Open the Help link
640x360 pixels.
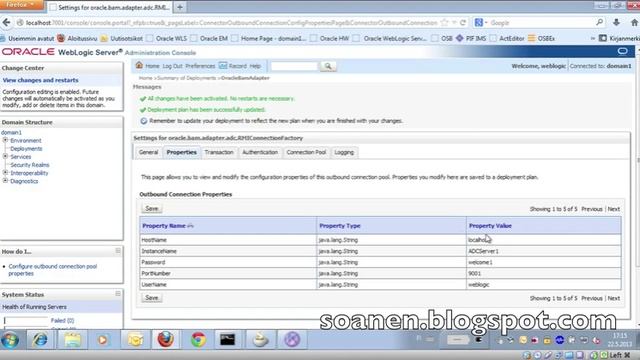(255, 66)
